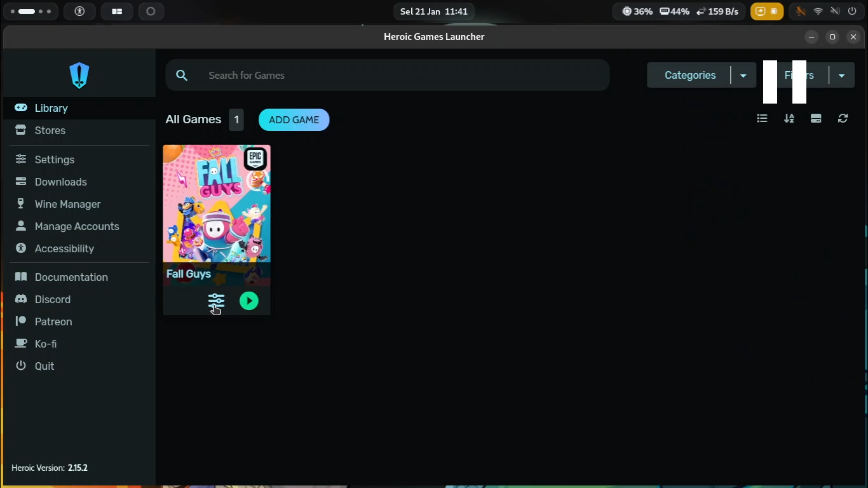Expand the Filters dropdown arrow

click(841, 75)
